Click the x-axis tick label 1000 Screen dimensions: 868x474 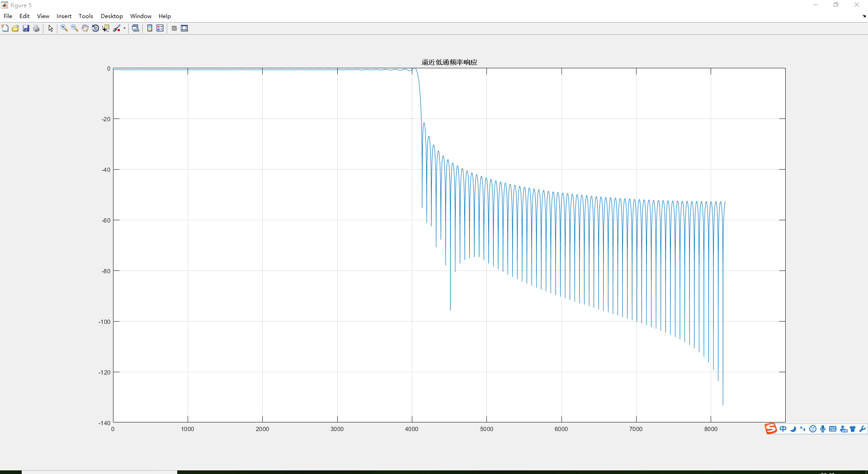[x=188, y=429]
